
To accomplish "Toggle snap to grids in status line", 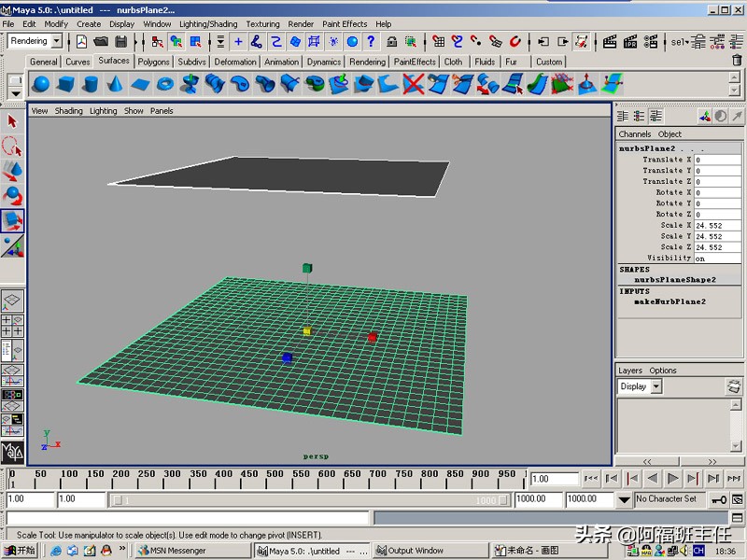I will 439,41.
